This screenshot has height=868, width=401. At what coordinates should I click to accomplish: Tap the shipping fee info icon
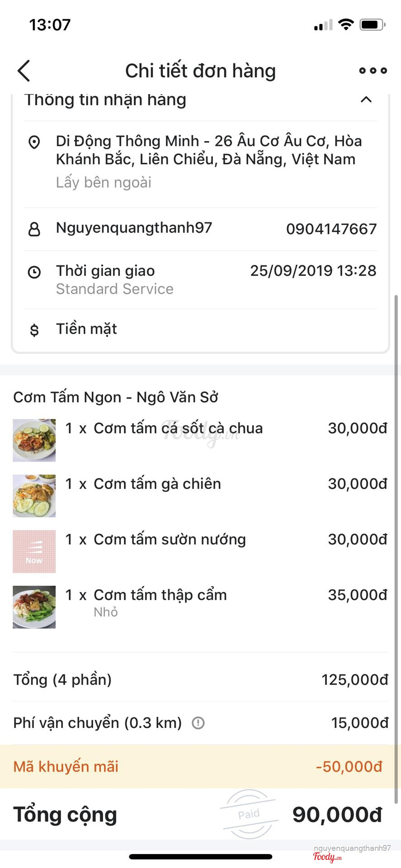(x=198, y=723)
